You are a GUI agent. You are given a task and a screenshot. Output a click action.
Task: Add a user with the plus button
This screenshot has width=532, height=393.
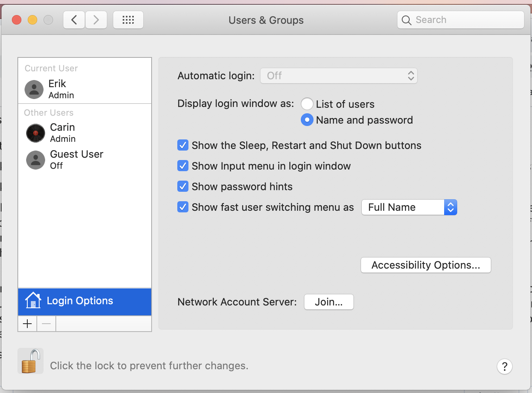pyautogui.click(x=27, y=324)
